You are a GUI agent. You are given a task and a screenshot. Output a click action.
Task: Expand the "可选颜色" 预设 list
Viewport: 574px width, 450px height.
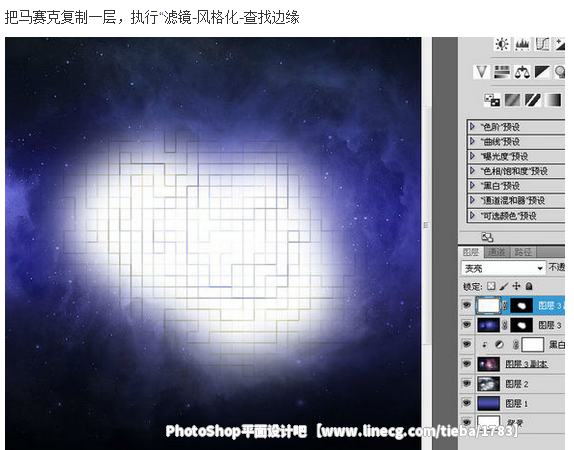(472, 215)
